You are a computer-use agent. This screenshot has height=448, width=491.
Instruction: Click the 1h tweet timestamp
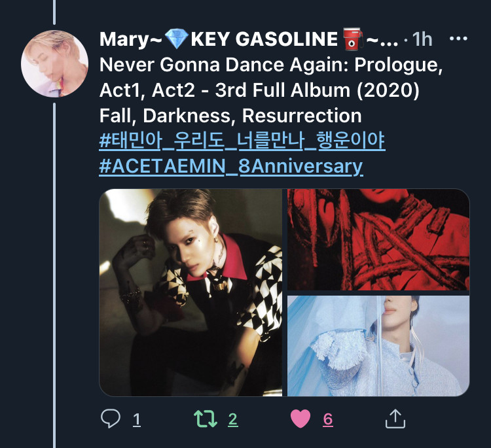pos(422,39)
